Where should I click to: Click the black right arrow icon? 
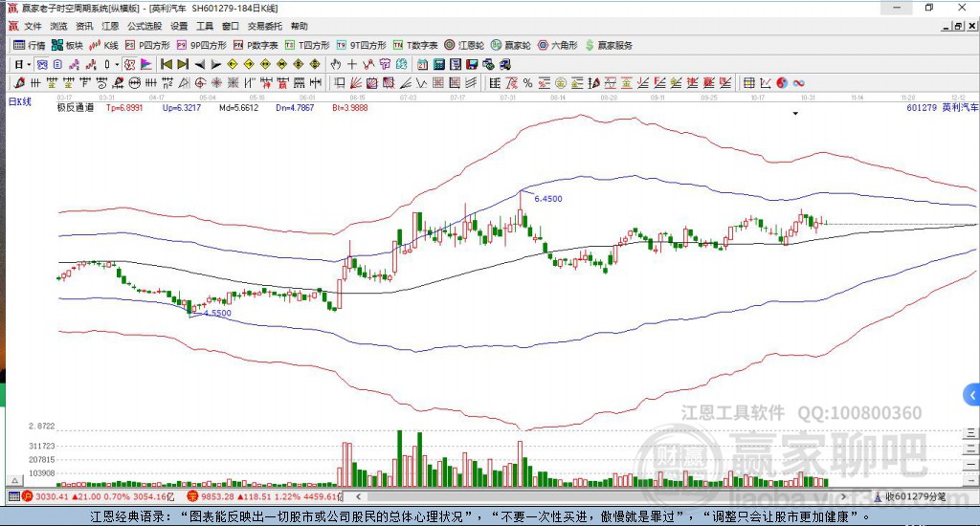coord(215,64)
